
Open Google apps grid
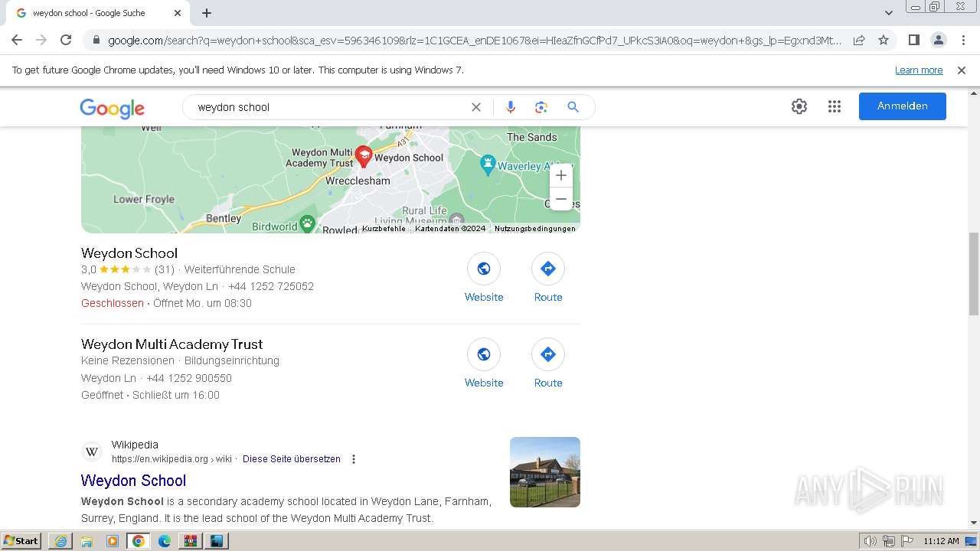(x=835, y=106)
